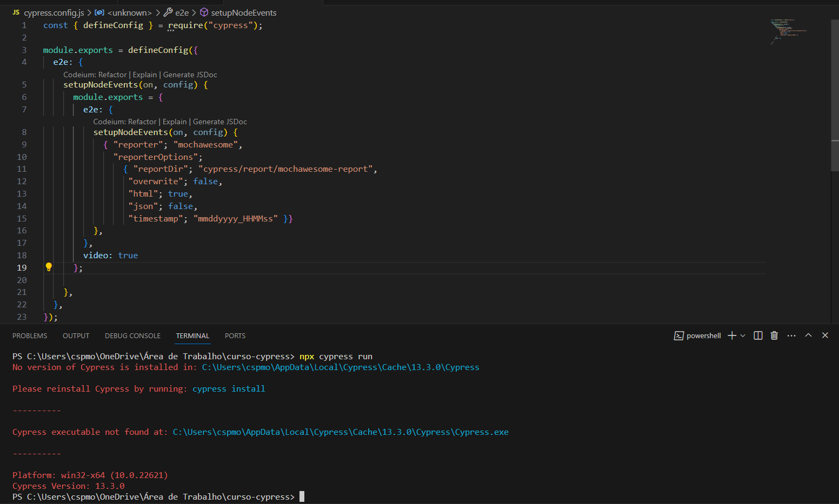The width and height of the screenshot is (839, 504).
Task: Switch to the OUTPUT tab
Action: click(76, 335)
